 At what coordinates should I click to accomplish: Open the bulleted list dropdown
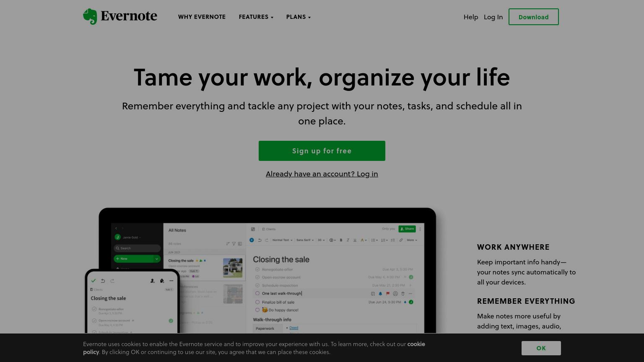click(x=374, y=240)
